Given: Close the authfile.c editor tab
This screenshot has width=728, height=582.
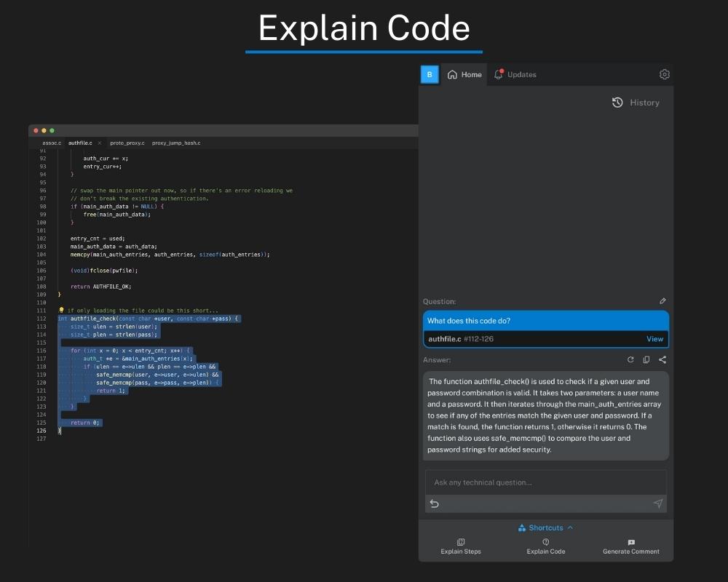Looking at the screenshot, I should (99, 143).
